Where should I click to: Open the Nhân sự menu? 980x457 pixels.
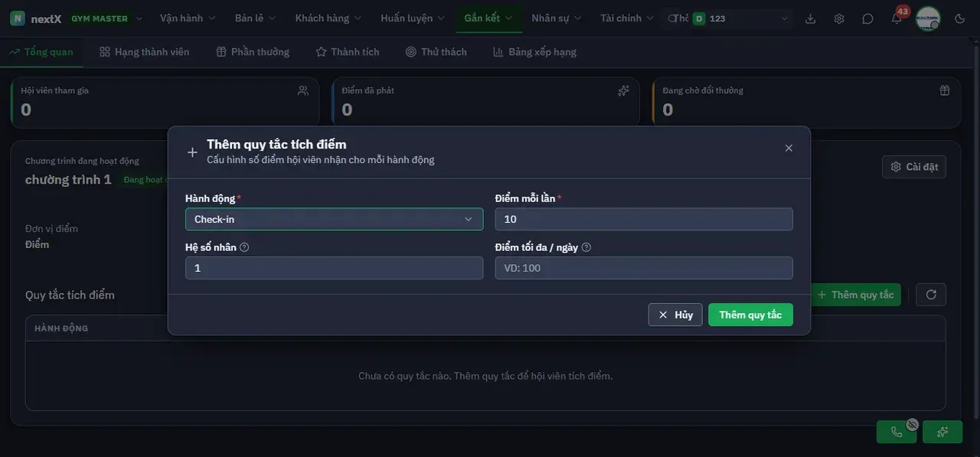(557, 18)
